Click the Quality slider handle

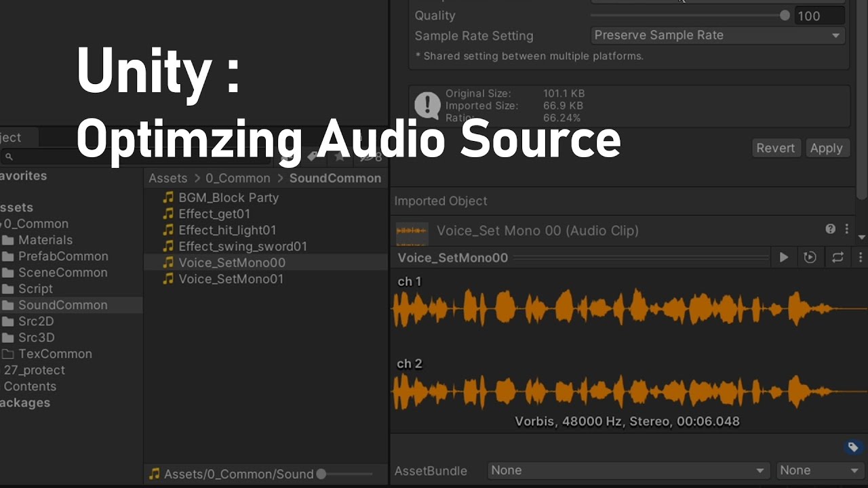coord(785,15)
